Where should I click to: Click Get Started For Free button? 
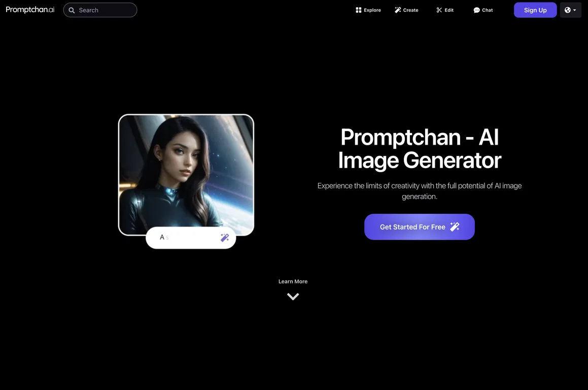point(419,226)
